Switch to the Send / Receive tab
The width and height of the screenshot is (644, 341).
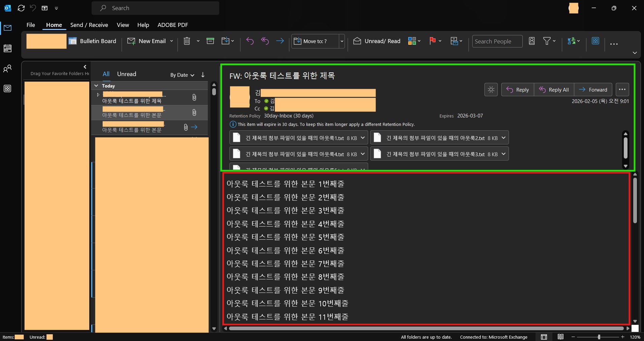point(89,25)
